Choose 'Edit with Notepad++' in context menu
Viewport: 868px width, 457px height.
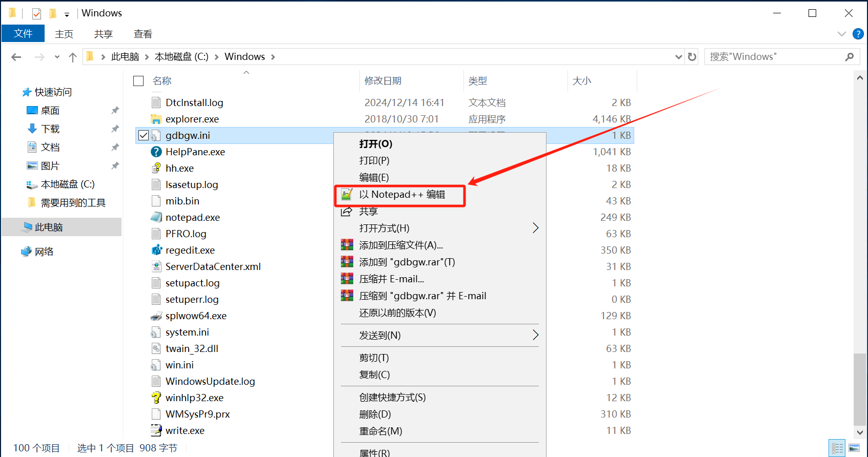click(401, 195)
